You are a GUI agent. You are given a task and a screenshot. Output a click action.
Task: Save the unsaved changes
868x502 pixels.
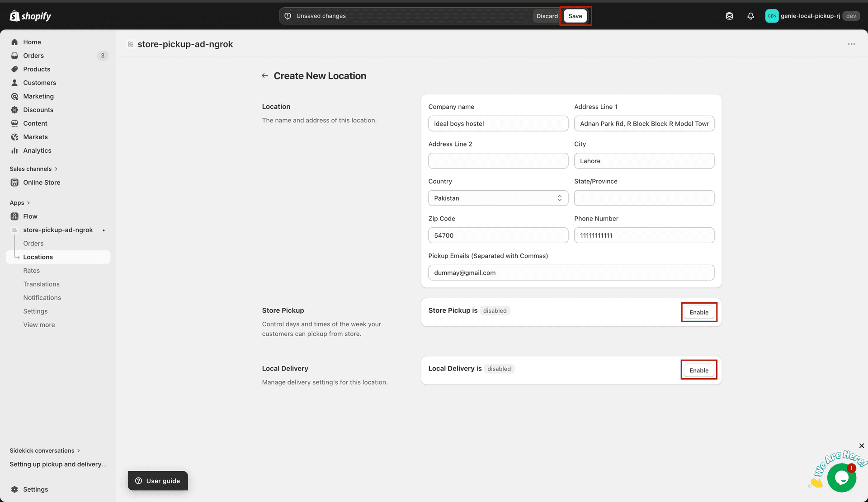[x=575, y=16]
